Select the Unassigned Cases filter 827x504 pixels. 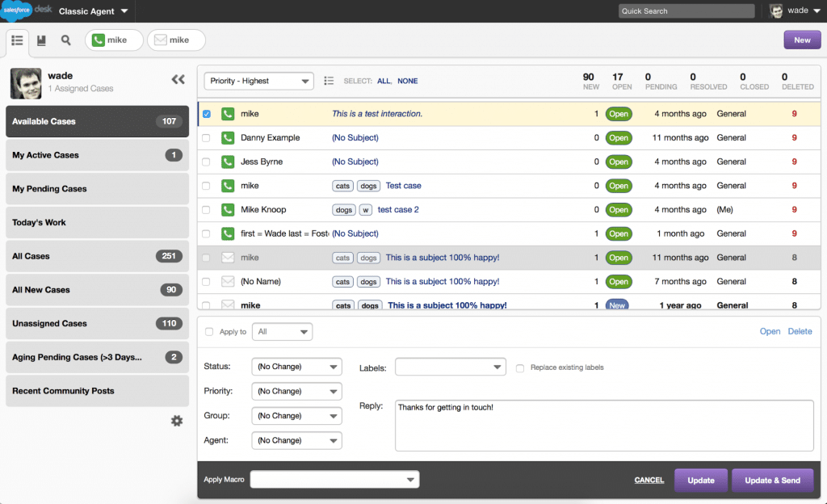point(97,323)
